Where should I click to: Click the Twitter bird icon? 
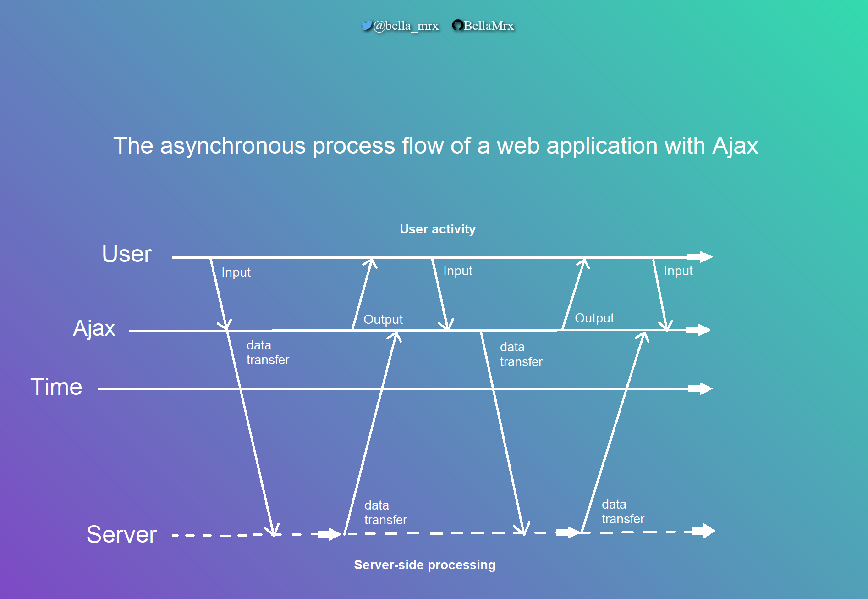point(366,25)
